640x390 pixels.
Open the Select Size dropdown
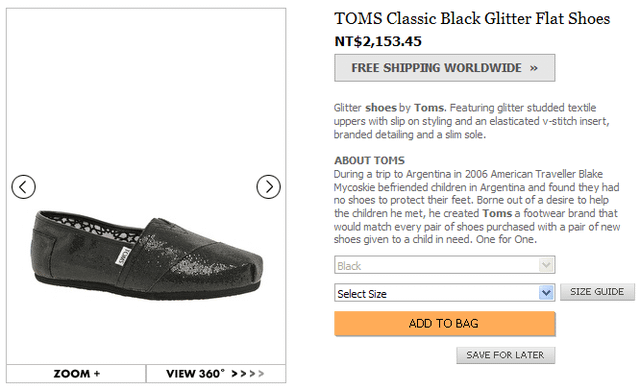click(x=444, y=293)
